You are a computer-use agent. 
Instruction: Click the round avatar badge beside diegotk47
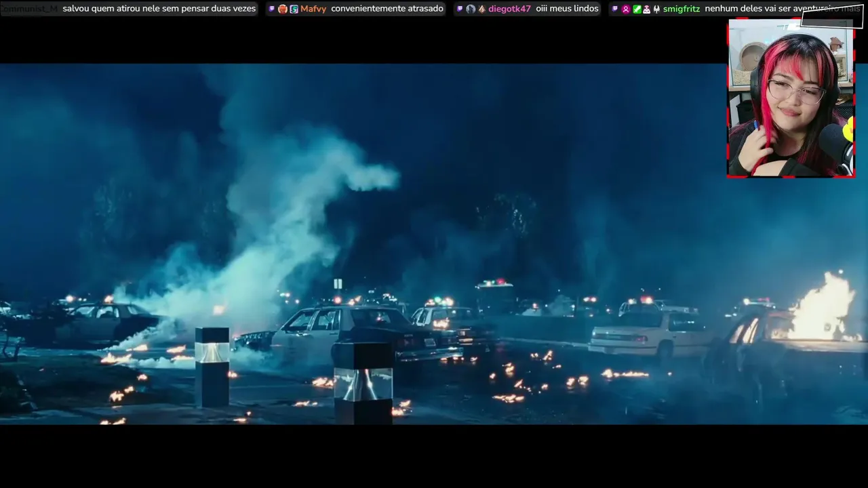pyautogui.click(x=471, y=9)
